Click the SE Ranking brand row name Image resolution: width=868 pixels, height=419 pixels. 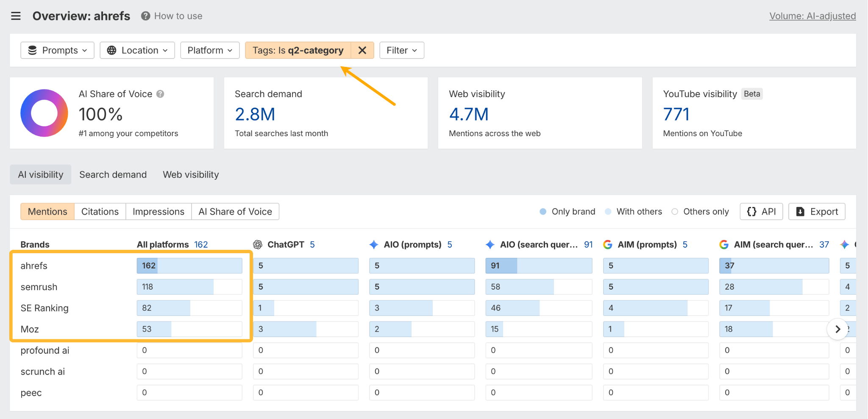(45, 308)
